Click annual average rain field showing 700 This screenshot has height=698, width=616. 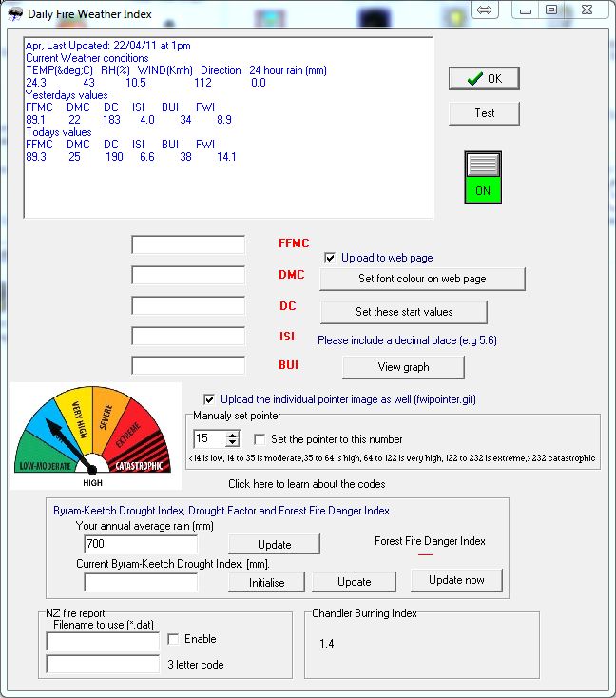click(x=141, y=544)
